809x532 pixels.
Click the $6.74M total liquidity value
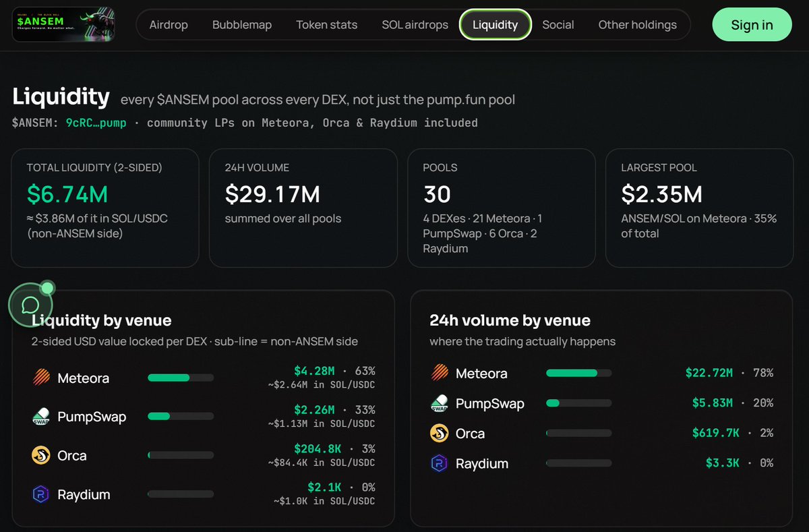[67, 195]
